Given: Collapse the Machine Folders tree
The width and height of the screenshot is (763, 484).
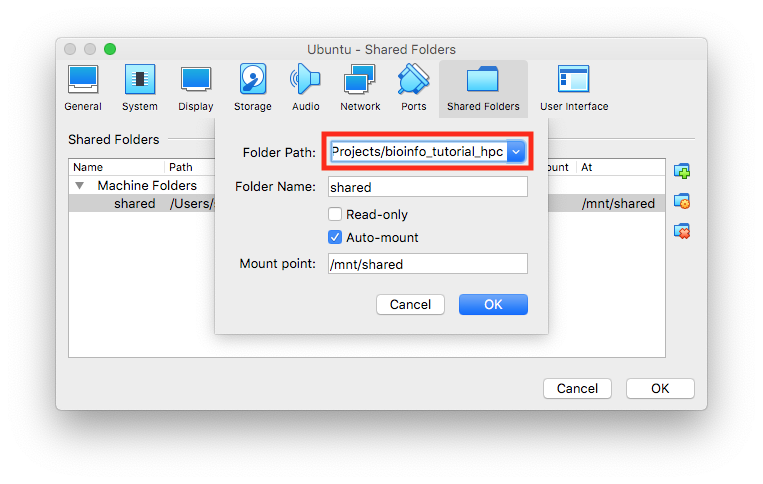Looking at the screenshot, I should (x=80, y=185).
